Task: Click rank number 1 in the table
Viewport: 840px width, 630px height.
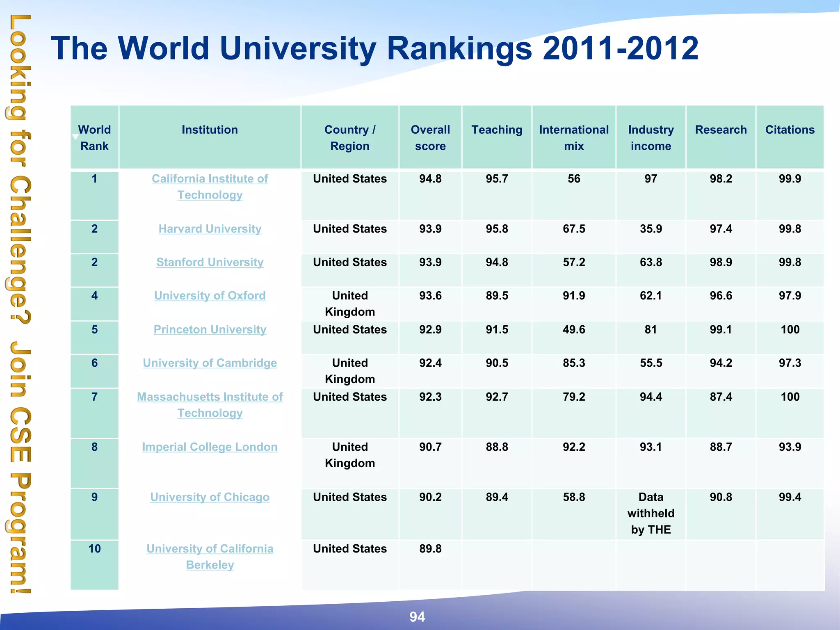Action: [94, 179]
